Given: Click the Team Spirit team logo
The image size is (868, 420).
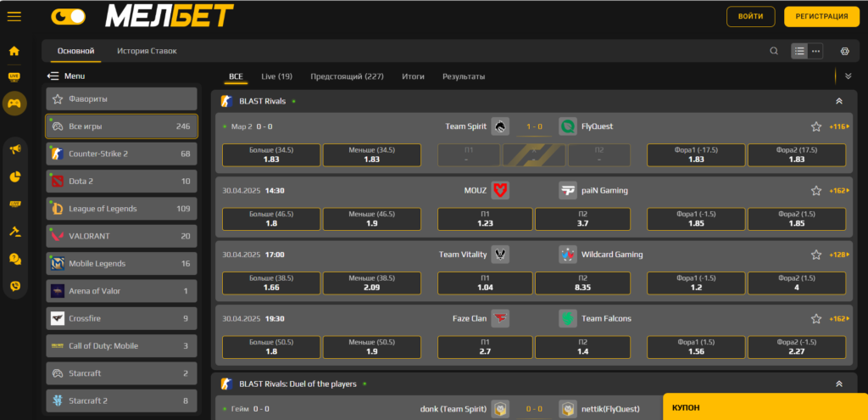Looking at the screenshot, I should pyautogui.click(x=500, y=127).
